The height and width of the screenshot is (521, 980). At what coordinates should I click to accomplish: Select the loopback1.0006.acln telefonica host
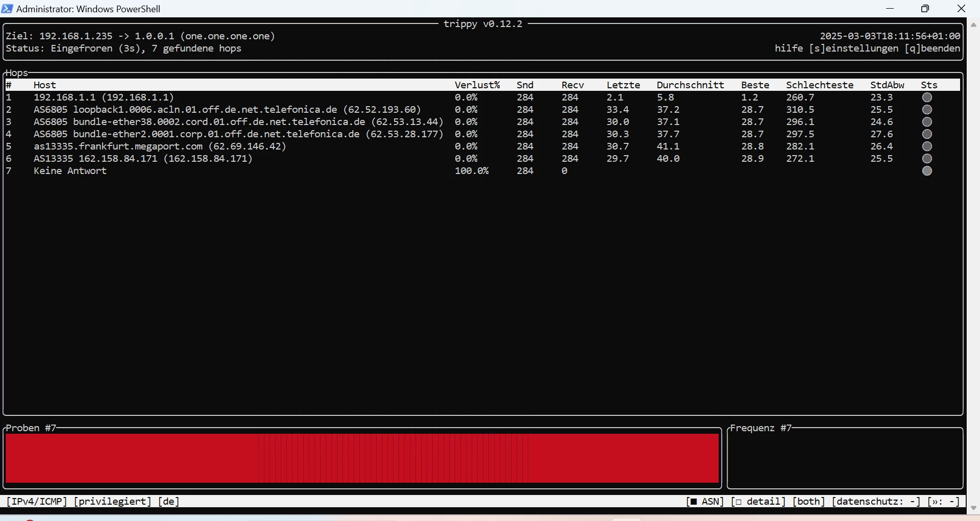228,110
